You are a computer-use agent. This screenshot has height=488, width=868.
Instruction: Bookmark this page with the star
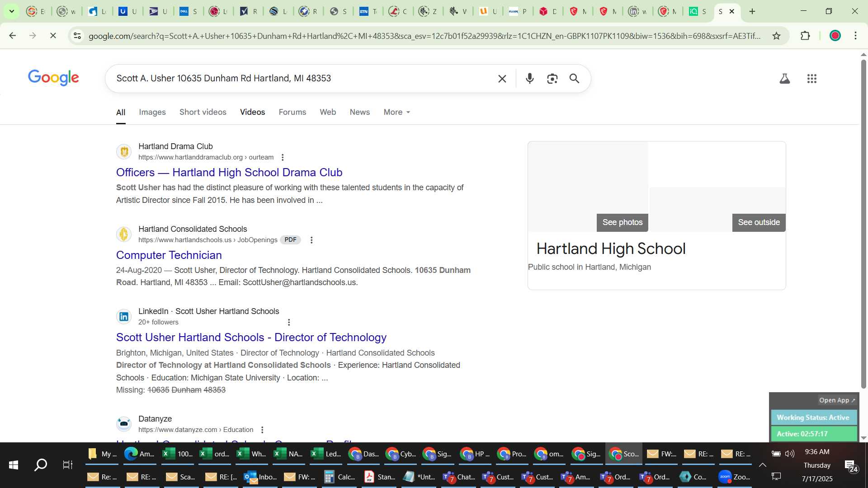tap(776, 36)
